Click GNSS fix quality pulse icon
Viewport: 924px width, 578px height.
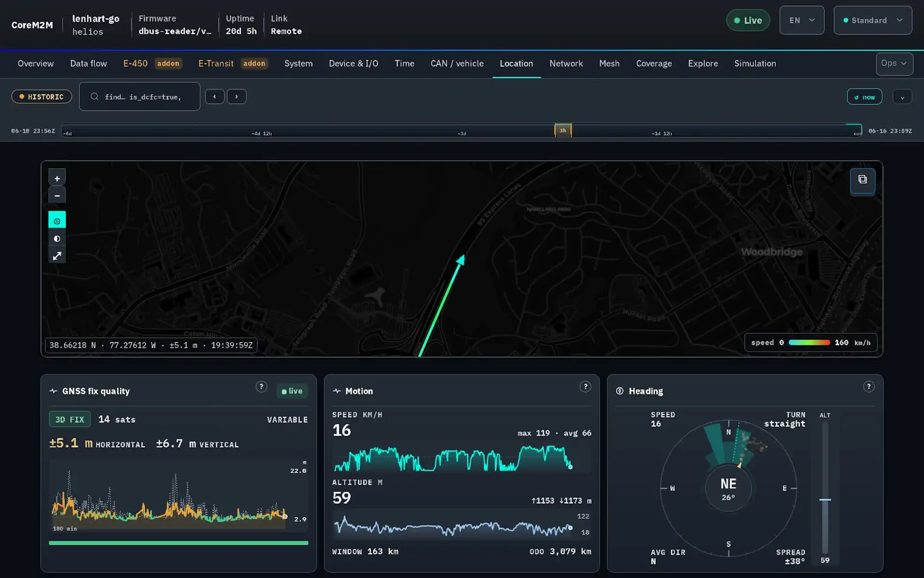click(53, 391)
